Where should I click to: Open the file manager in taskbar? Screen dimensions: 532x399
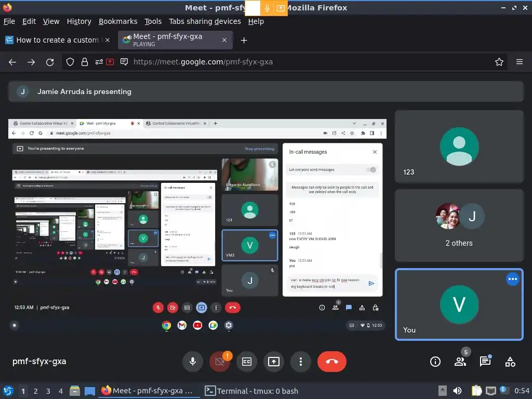tap(75, 391)
